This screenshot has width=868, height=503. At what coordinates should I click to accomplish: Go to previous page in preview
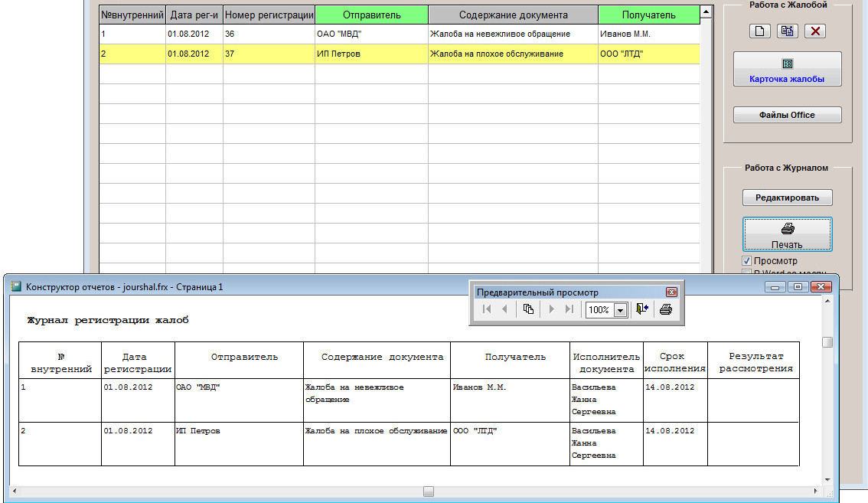[504, 309]
